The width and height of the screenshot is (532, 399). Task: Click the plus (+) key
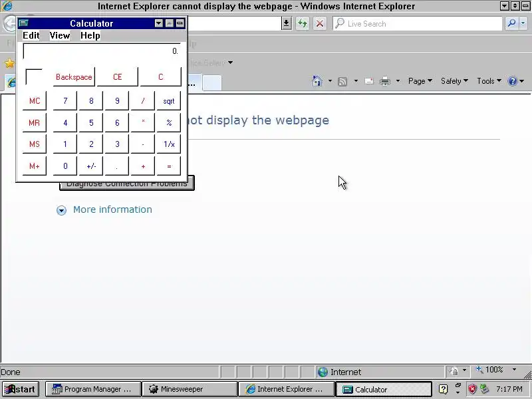tap(143, 166)
